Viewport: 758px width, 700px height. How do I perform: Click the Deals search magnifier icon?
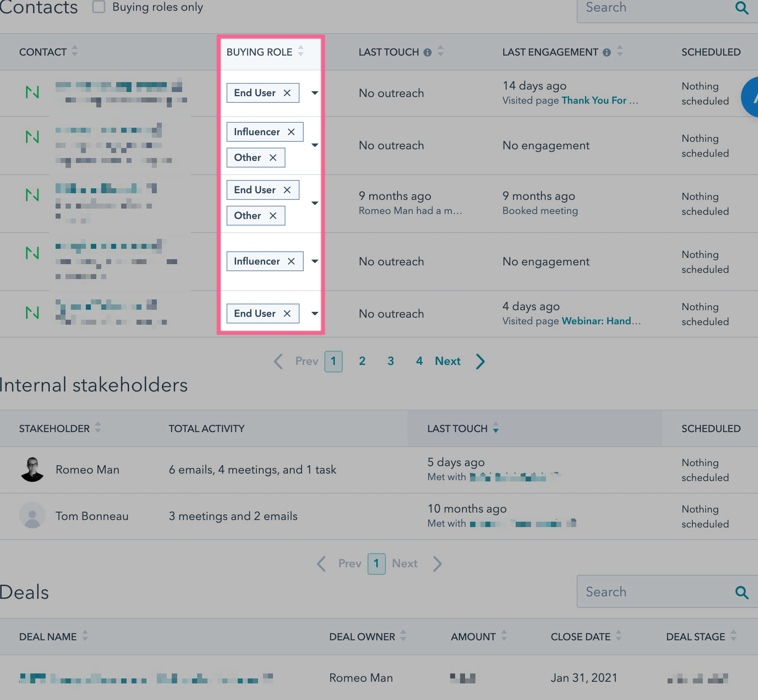pos(741,592)
